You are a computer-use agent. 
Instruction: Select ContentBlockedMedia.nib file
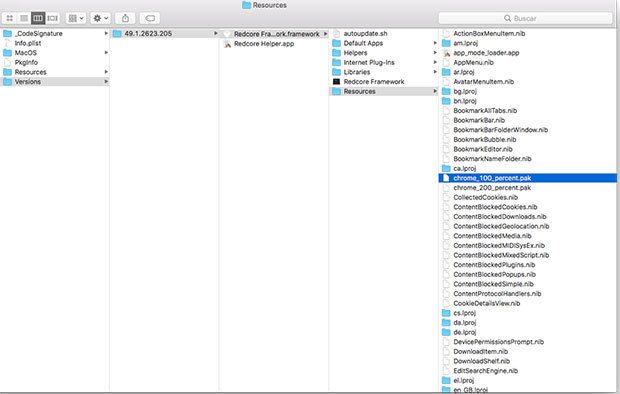(x=528, y=236)
